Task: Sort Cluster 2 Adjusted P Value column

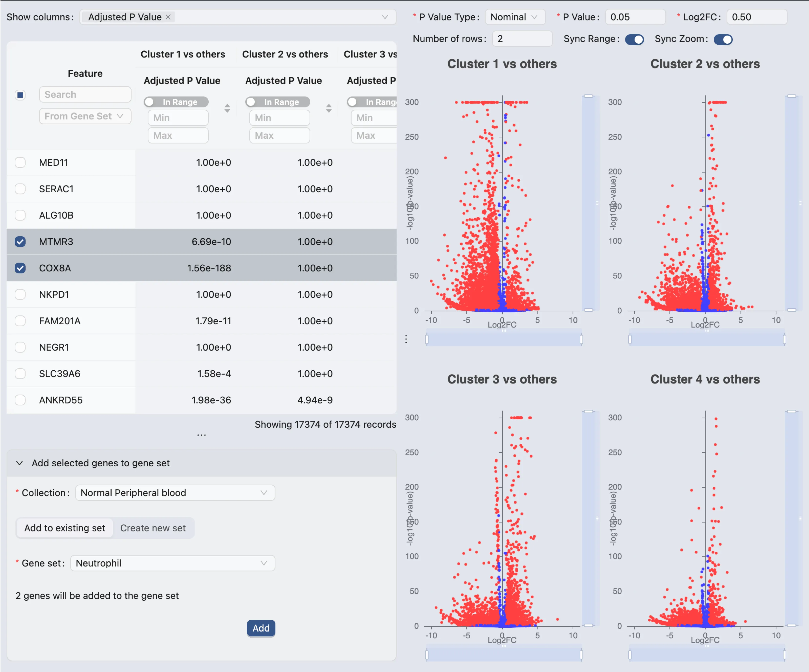Action: (329, 108)
